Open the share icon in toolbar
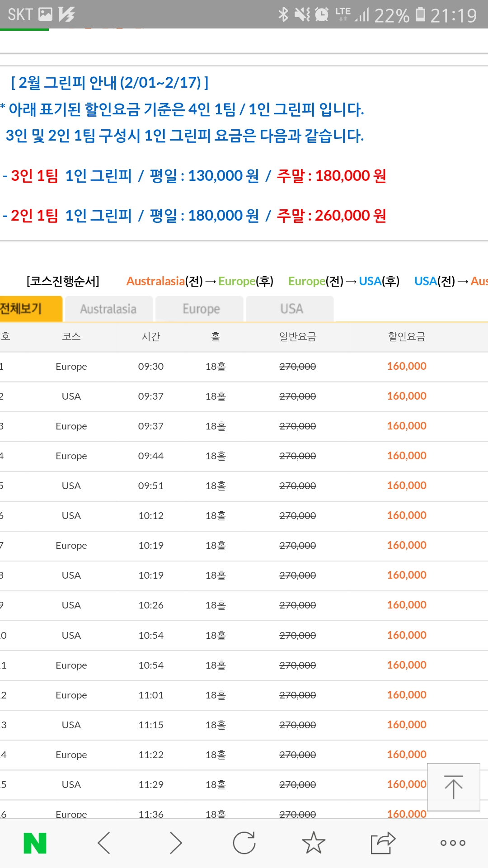The height and width of the screenshot is (868, 488). pyautogui.click(x=383, y=843)
